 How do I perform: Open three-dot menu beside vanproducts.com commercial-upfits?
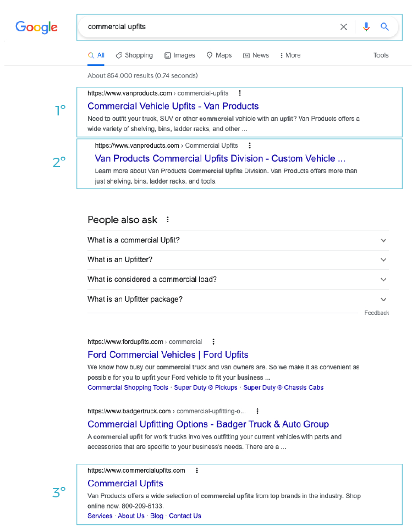(x=240, y=93)
